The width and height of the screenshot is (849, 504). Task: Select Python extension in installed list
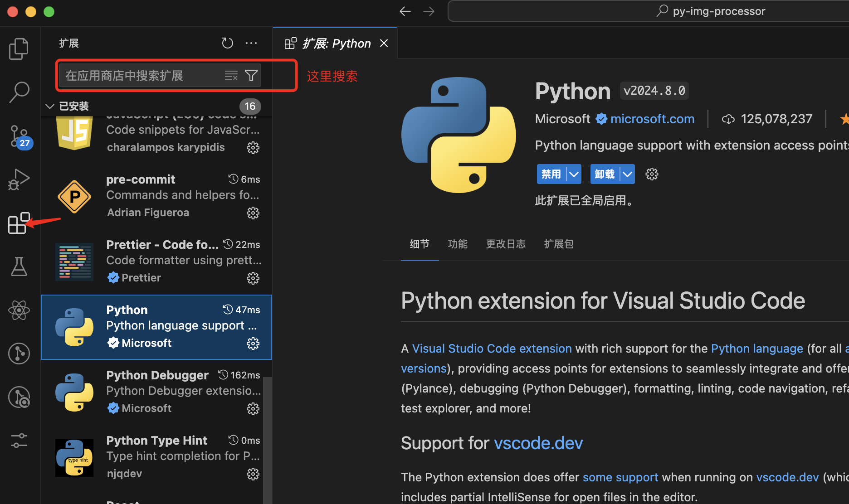[156, 327]
